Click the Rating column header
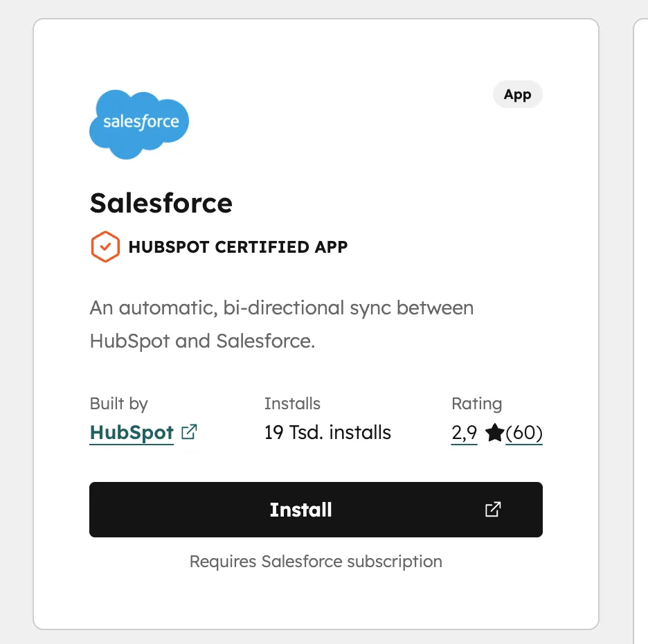The height and width of the screenshot is (644, 648). click(x=477, y=403)
